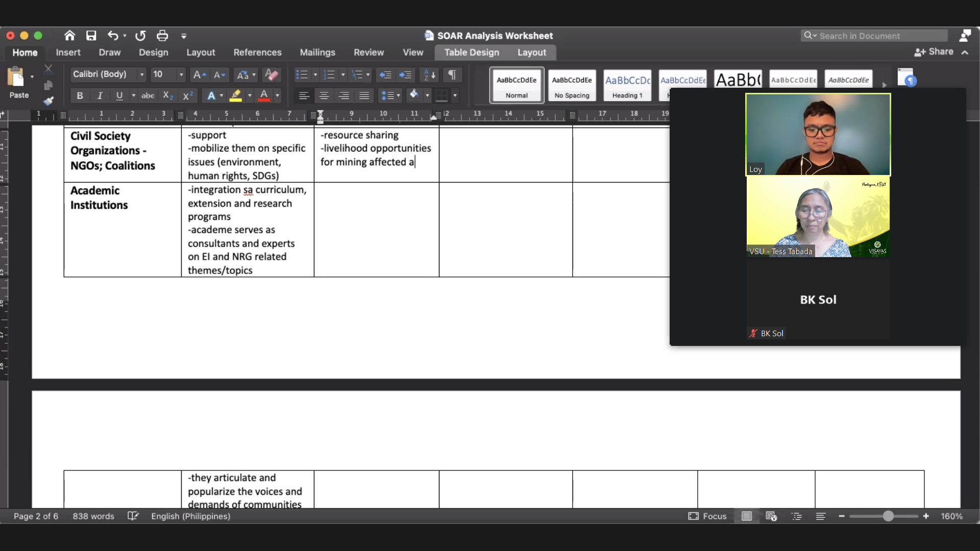Screen dimensions: 980x551
Task: Increase indent of the paragraph
Action: coord(406,75)
